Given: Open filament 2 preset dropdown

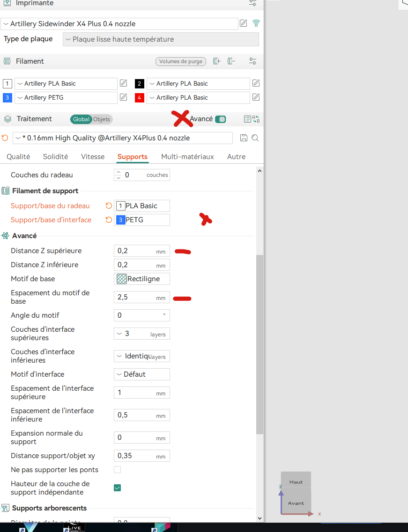Looking at the screenshot, I should click(x=198, y=83).
